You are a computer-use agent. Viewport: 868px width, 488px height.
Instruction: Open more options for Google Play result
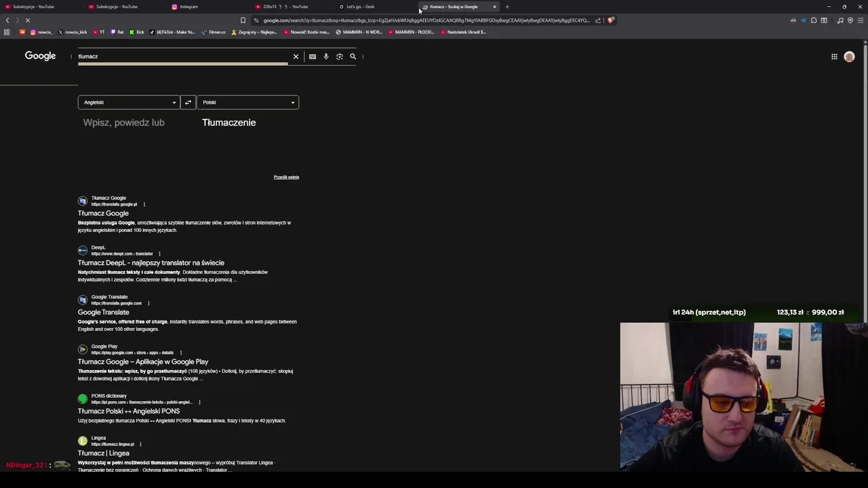pyautogui.click(x=180, y=352)
